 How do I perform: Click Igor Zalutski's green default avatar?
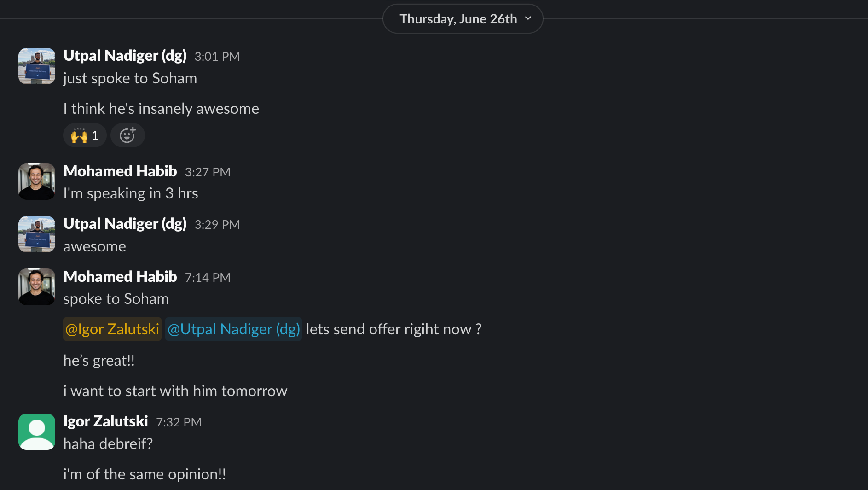tap(37, 432)
